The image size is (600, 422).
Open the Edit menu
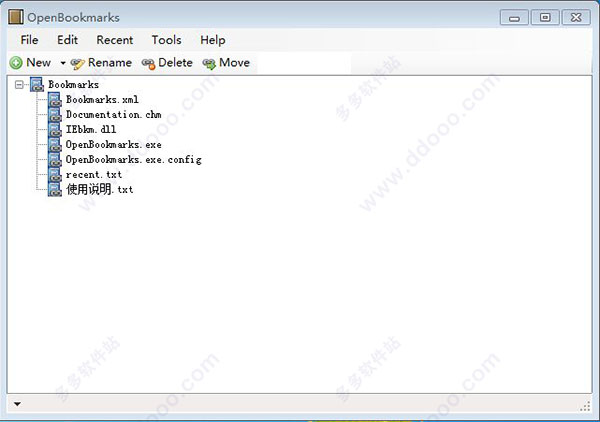(x=67, y=40)
